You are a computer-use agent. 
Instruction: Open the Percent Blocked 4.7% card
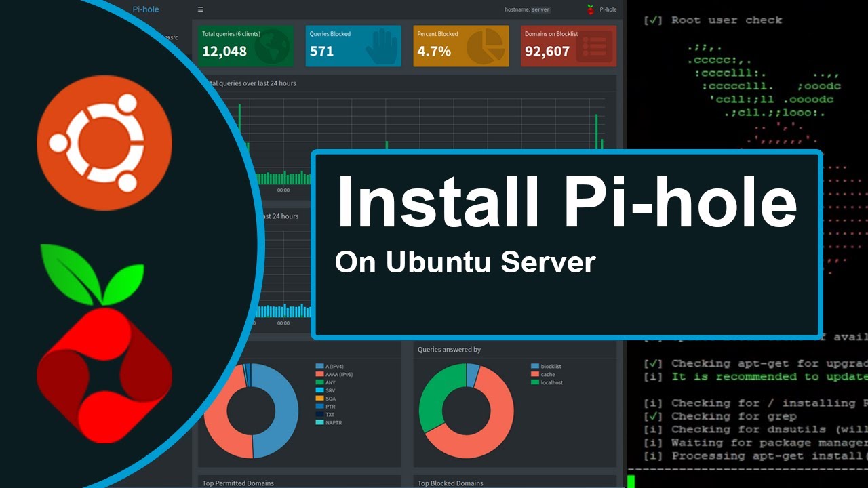pos(461,46)
